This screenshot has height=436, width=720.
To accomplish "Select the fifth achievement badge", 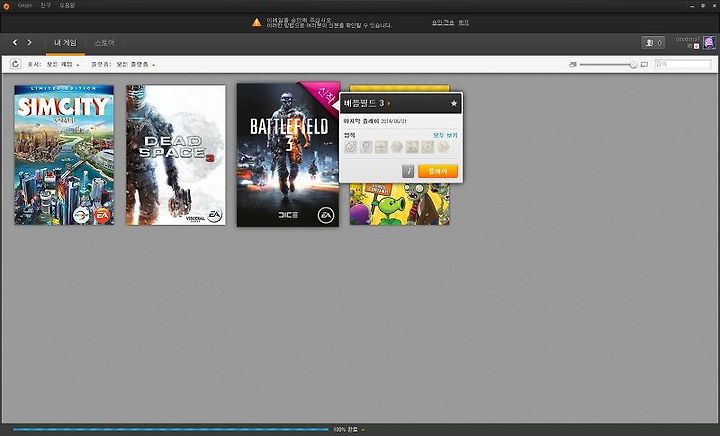I will (412, 147).
